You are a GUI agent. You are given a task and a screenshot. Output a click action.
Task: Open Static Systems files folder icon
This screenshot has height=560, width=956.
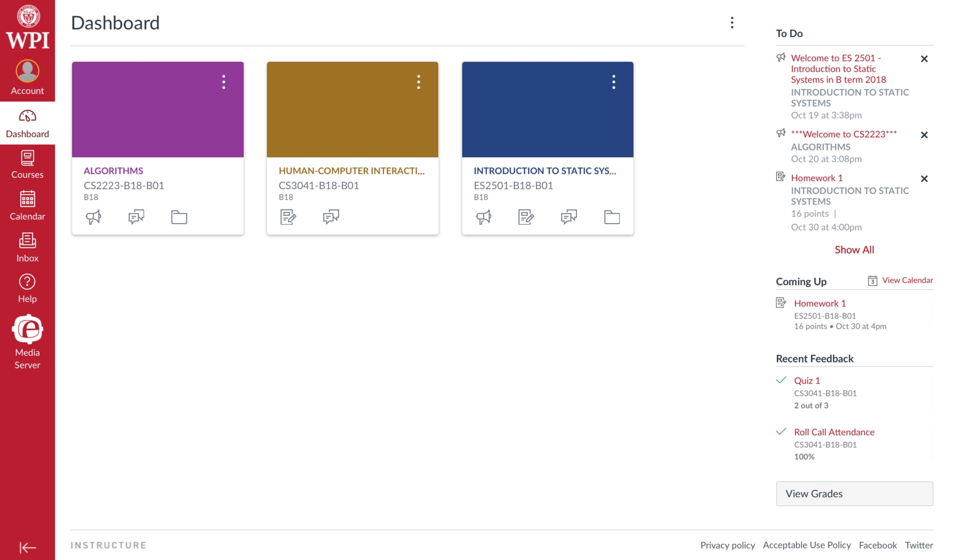tap(612, 217)
